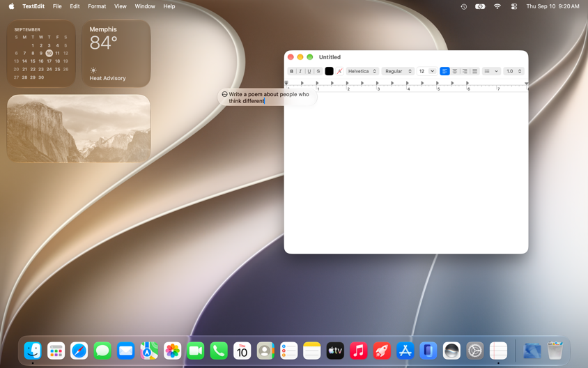Screen dimensions: 588x368
Task: Open Music from the Dock
Action: (x=358, y=351)
